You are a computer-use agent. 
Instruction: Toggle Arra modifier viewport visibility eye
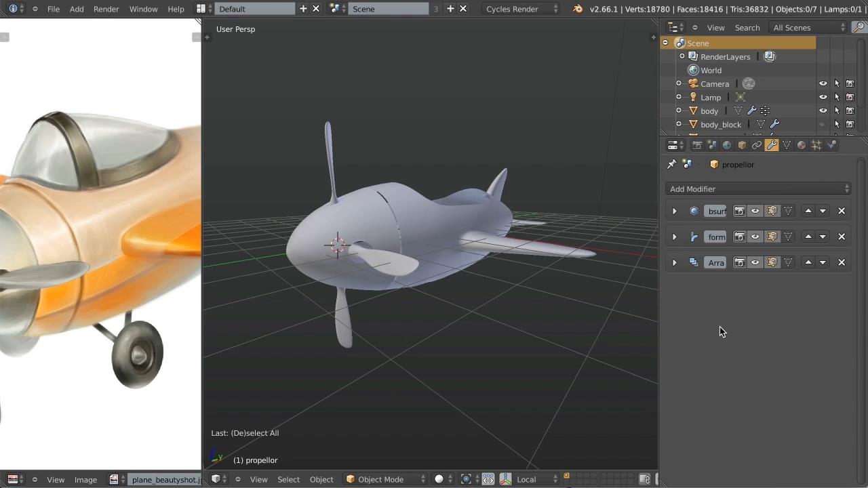pyautogui.click(x=755, y=262)
